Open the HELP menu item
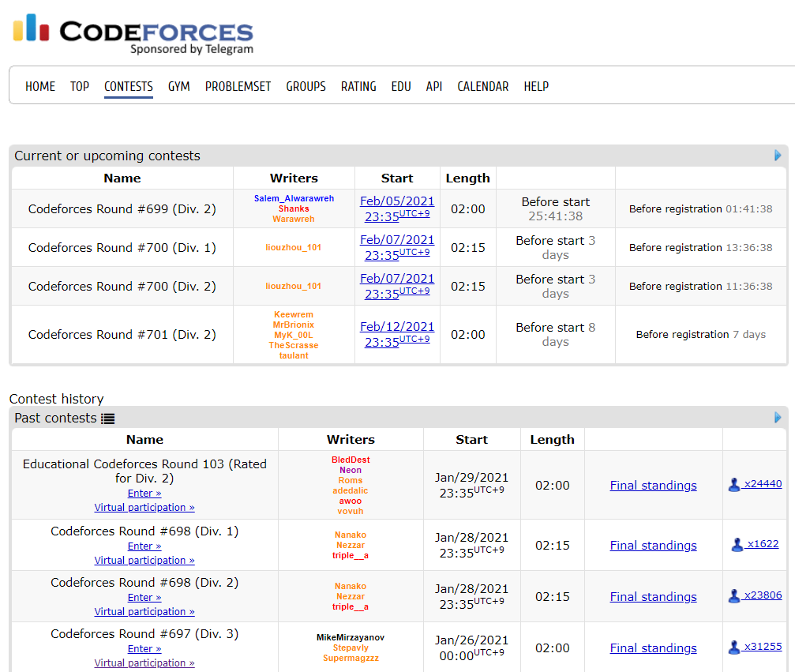Image resolution: width=795 pixels, height=672 pixels. tap(536, 87)
